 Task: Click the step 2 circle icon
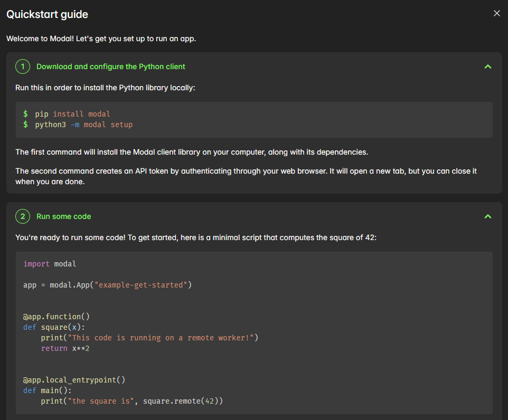pos(23,217)
